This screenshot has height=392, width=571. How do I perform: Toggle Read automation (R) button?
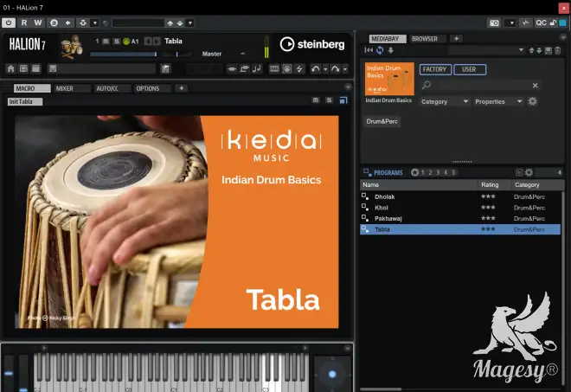coord(24,22)
